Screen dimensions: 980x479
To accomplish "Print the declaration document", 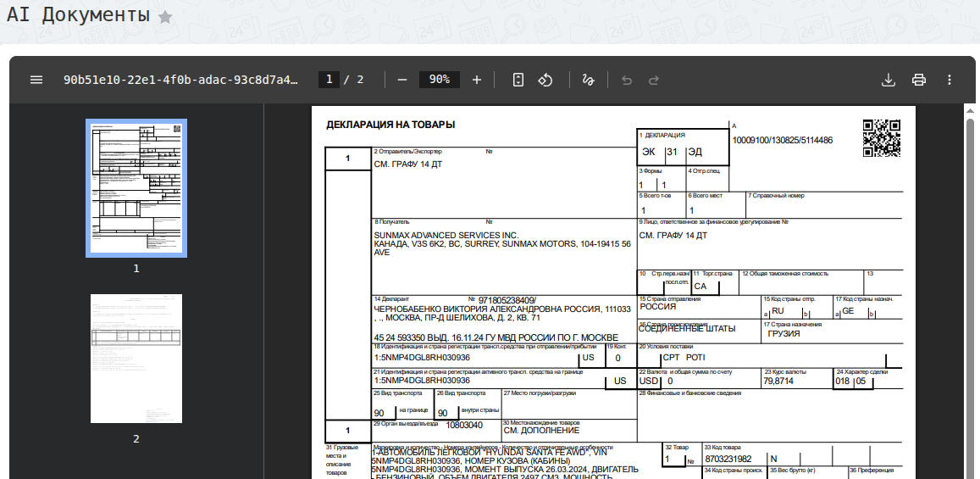I will 919,80.
